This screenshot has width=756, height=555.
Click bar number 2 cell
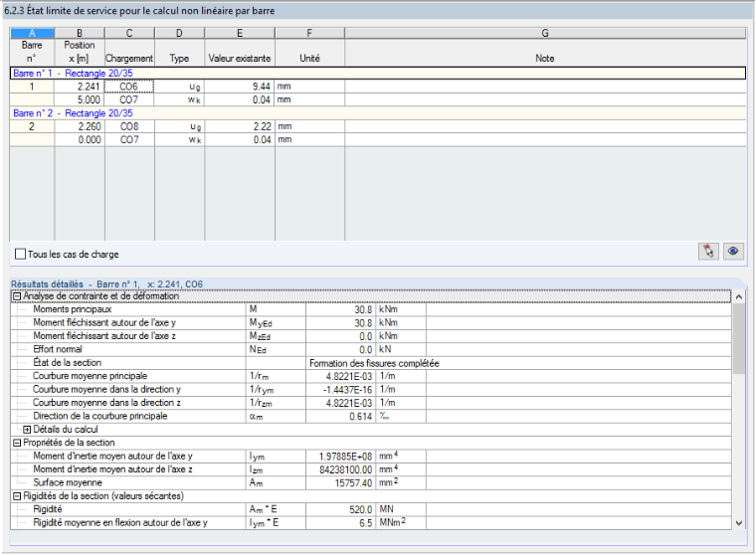click(32, 127)
